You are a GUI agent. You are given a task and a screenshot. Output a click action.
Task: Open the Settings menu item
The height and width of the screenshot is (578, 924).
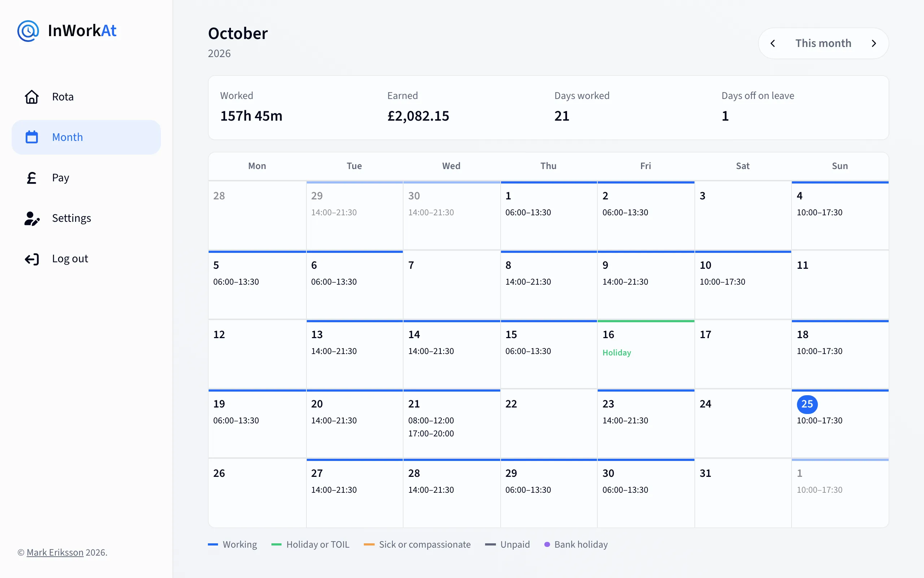pyautogui.click(x=86, y=218)
